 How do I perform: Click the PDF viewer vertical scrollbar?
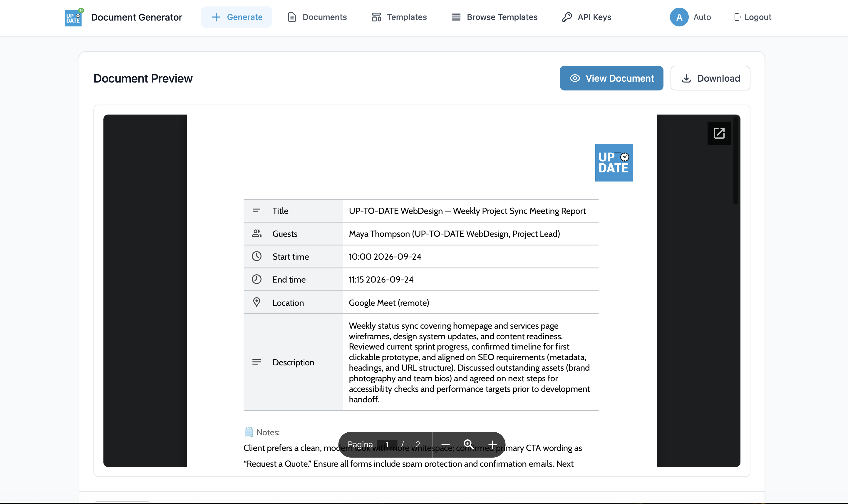coord(735,160)
